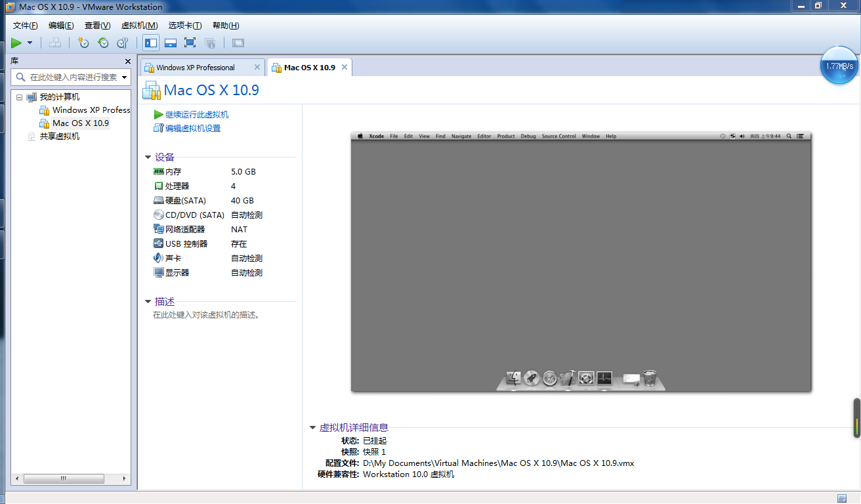Click the 硬盘(SATA) hard disk icon
The image size is (861, 504).
click(x=158, y=200)
